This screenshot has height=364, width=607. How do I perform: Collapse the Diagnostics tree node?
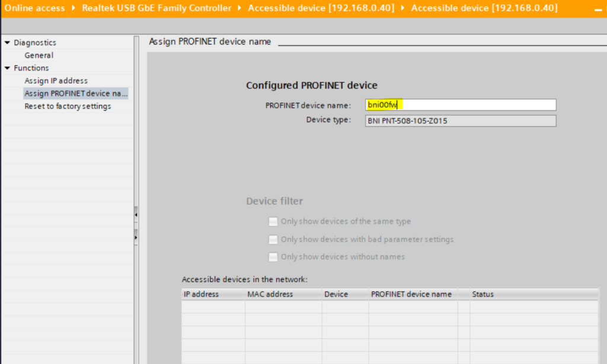coord(7,43)
